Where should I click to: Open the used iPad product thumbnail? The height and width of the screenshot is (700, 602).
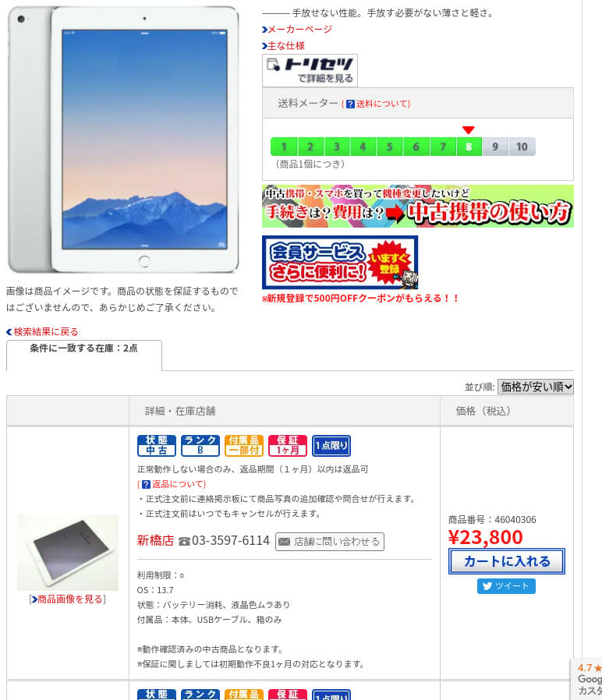68,553
